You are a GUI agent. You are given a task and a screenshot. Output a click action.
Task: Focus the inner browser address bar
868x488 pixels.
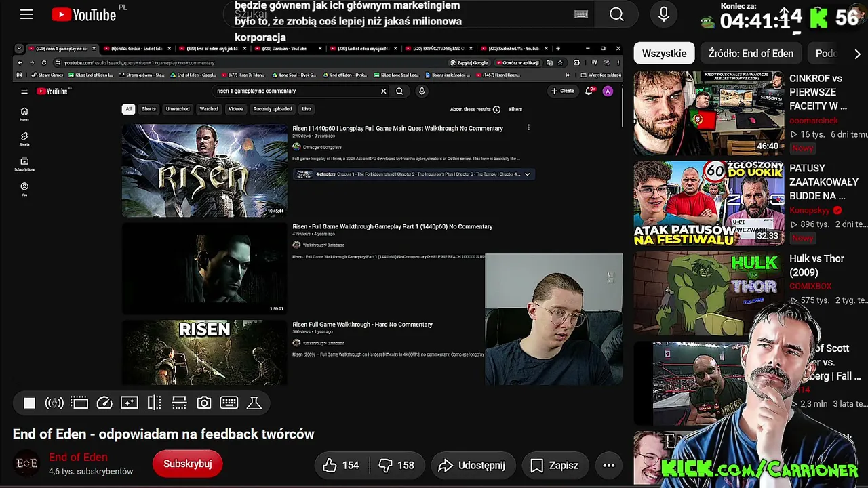pos(251,62)
